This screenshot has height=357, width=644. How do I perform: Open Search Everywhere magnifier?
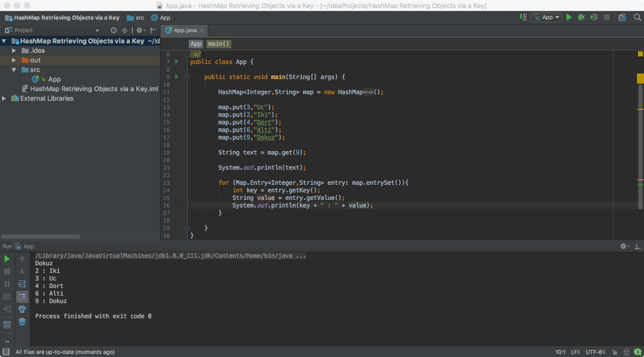pos(637,17)
